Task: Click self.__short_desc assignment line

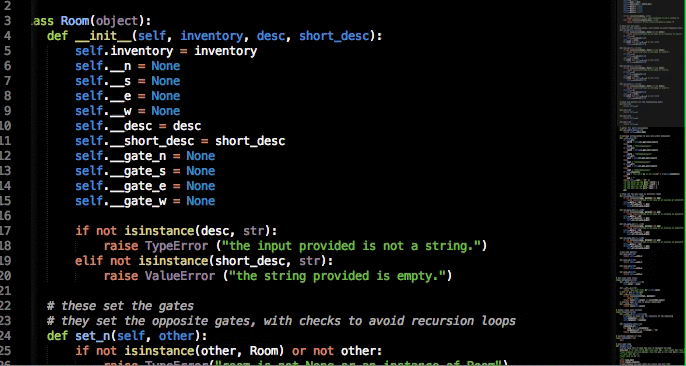Action: [180, 141]
